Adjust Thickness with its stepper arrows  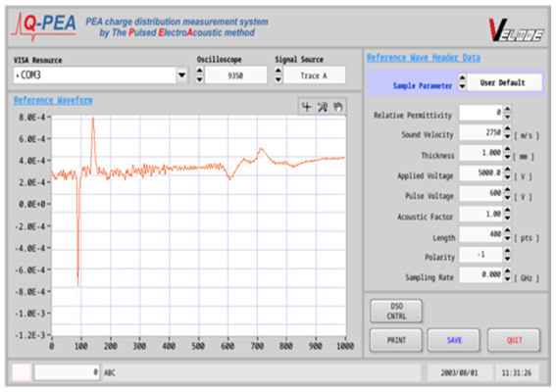(x=507, y=153)
